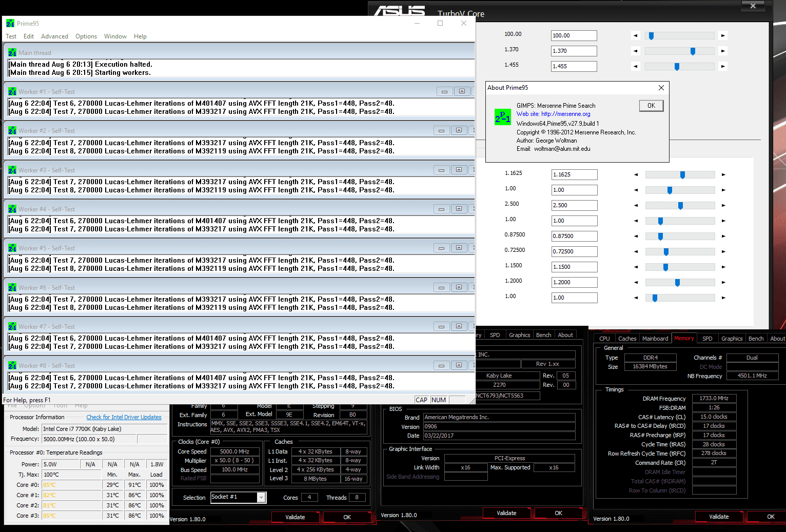Viewport: 786px width, 532px height.
Task: Click the 1.1500 value input field in TurboV
Action: 575,267
